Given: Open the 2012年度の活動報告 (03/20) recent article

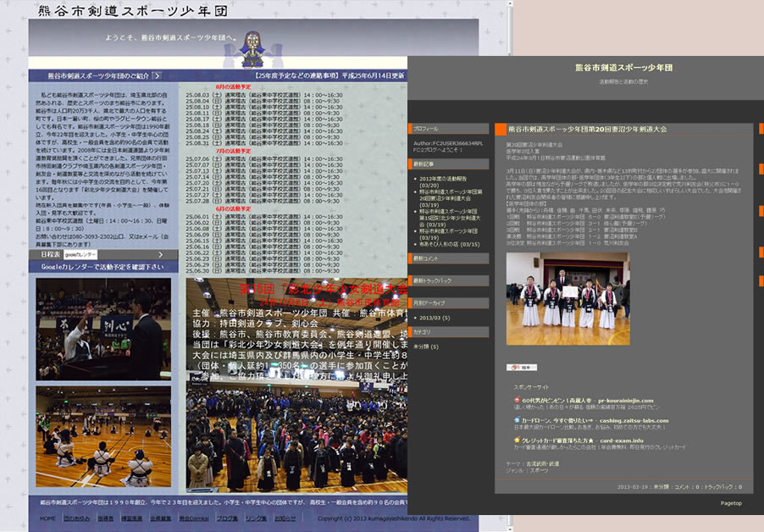Looking at the screenshot, I should pos(443,182).
